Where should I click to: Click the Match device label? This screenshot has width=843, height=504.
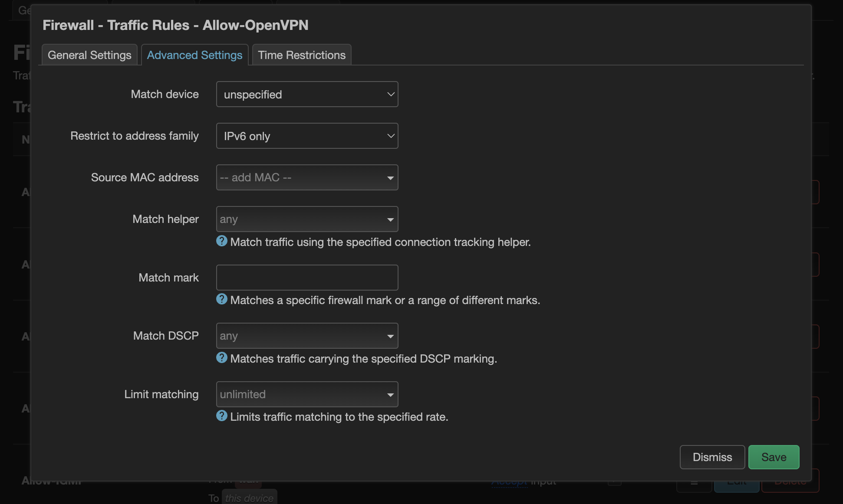(165, 94)
